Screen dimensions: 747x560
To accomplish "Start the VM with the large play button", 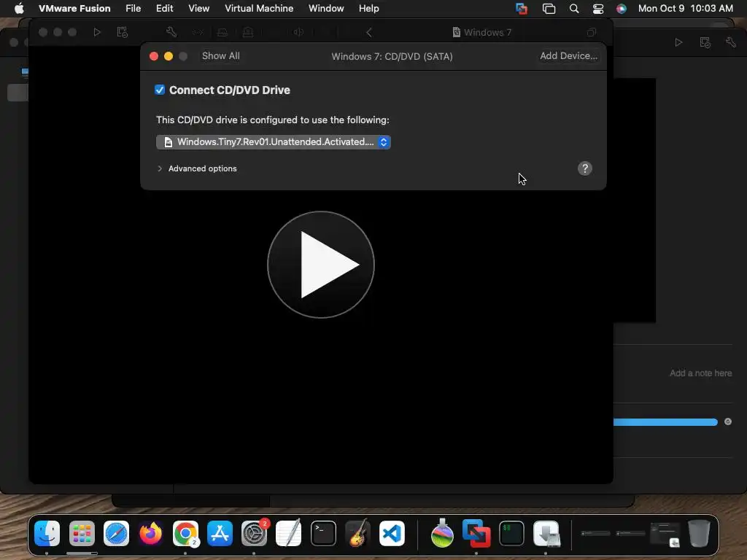I will point(321,265).
